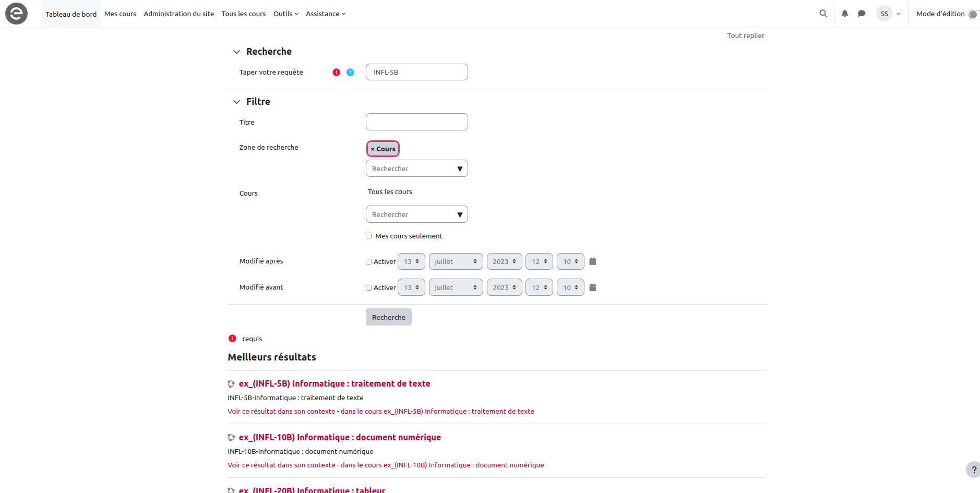980x493 pixels.
Task: Click the blue help icon beside query field
Action: click(350, 73)
